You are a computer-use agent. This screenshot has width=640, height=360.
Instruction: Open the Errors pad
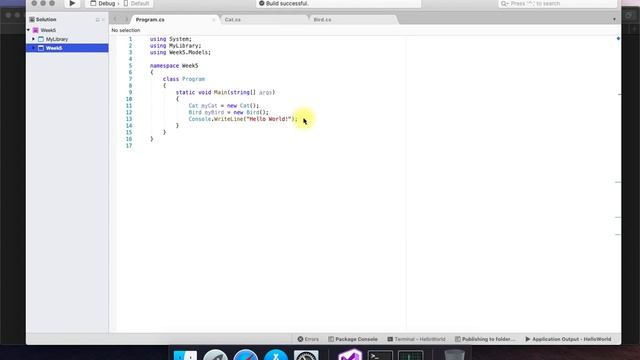click(x=308, y=339)
